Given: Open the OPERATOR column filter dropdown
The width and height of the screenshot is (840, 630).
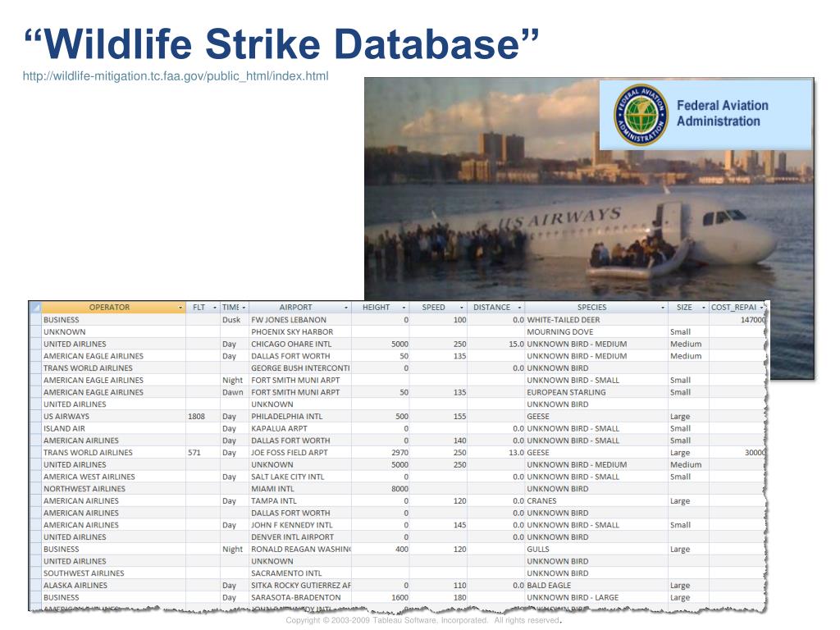Looking at the screenshot, I should pyautogui.click(x=180, y=308).
